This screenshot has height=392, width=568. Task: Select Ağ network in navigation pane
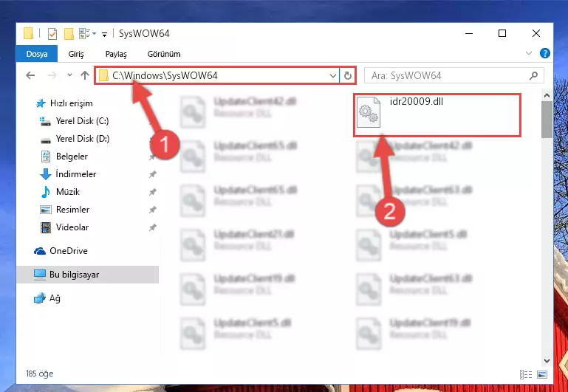tap(55, 298)
